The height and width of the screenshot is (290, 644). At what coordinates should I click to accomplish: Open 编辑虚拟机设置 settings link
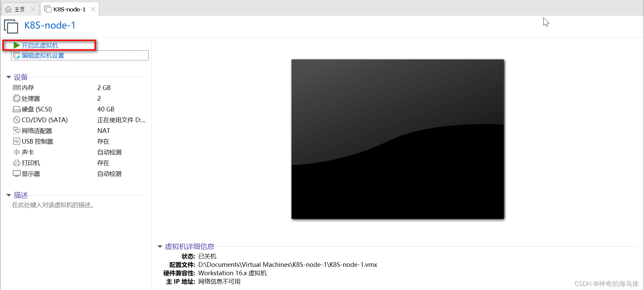[43, 56]
